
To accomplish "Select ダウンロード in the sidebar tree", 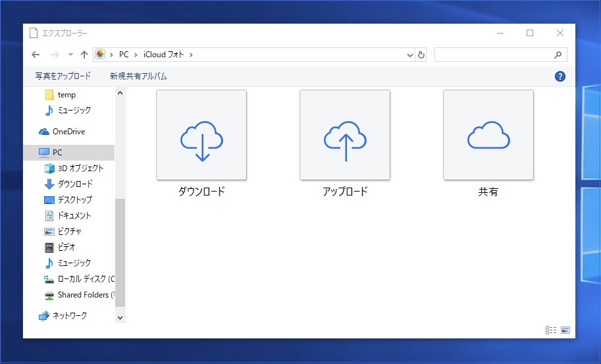I will tap(75, 184).
